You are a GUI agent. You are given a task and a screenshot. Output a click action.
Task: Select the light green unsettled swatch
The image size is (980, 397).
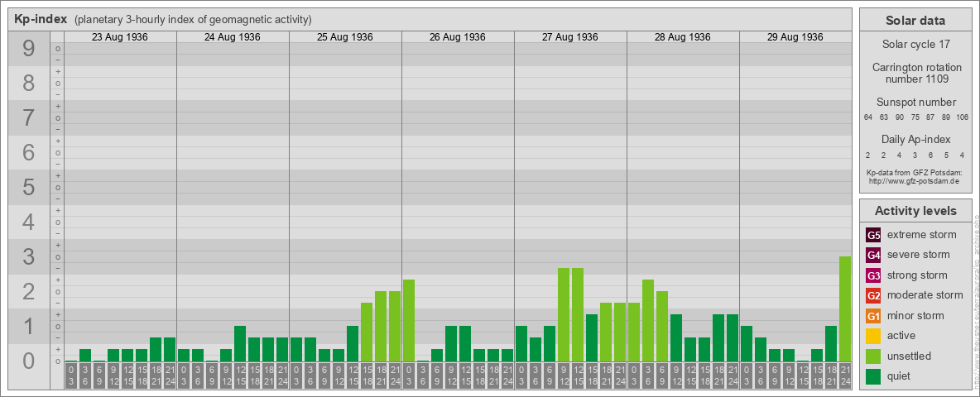pyautogui.click(x=874, y=356)
